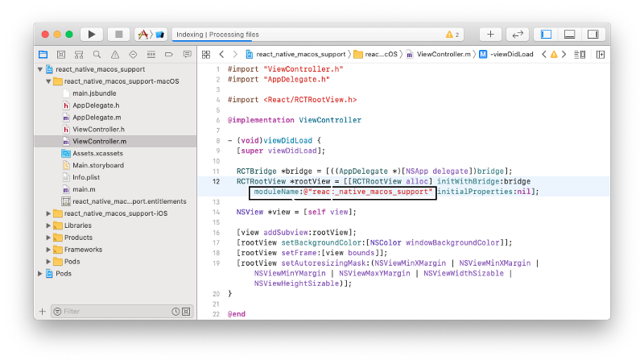Expand the Pods folder group
Viewport: 644px width, 364px height.
click(x=48, y=262)
